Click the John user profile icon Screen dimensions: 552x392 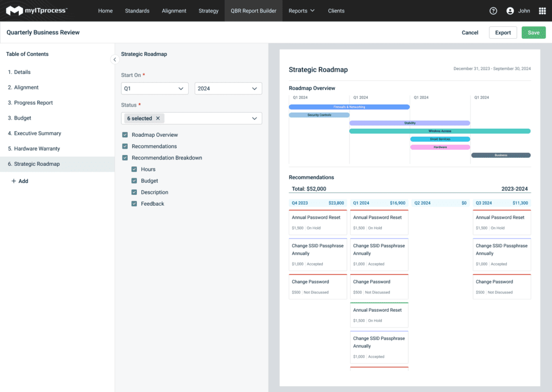pos(510,11)
